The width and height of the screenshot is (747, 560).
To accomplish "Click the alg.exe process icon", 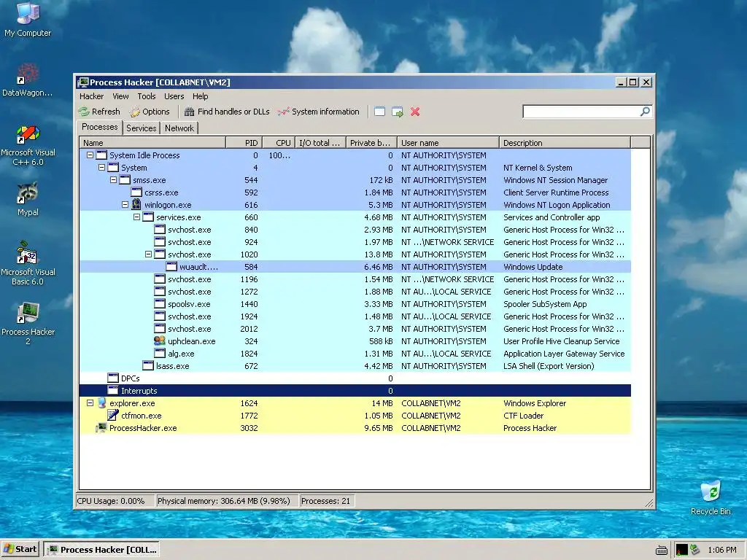I will coord(160,354).
